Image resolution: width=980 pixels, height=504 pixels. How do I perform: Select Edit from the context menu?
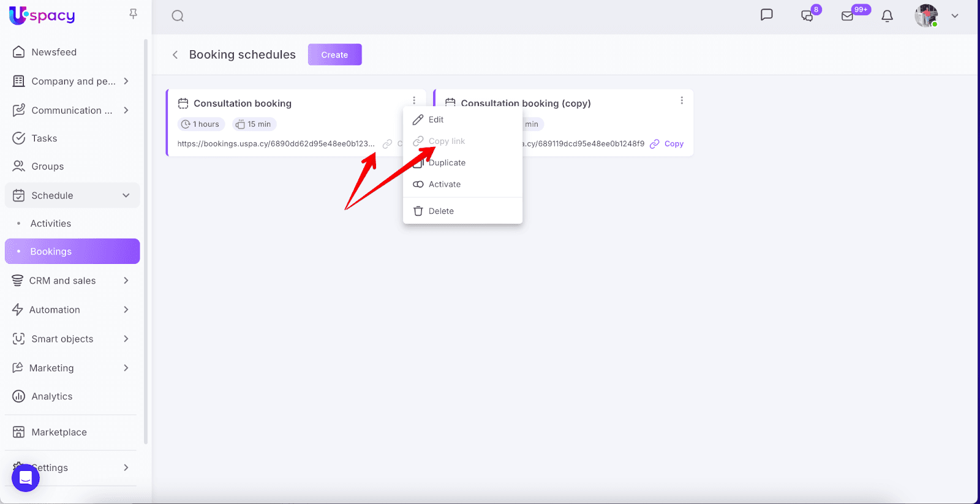[x=435, y=119]
